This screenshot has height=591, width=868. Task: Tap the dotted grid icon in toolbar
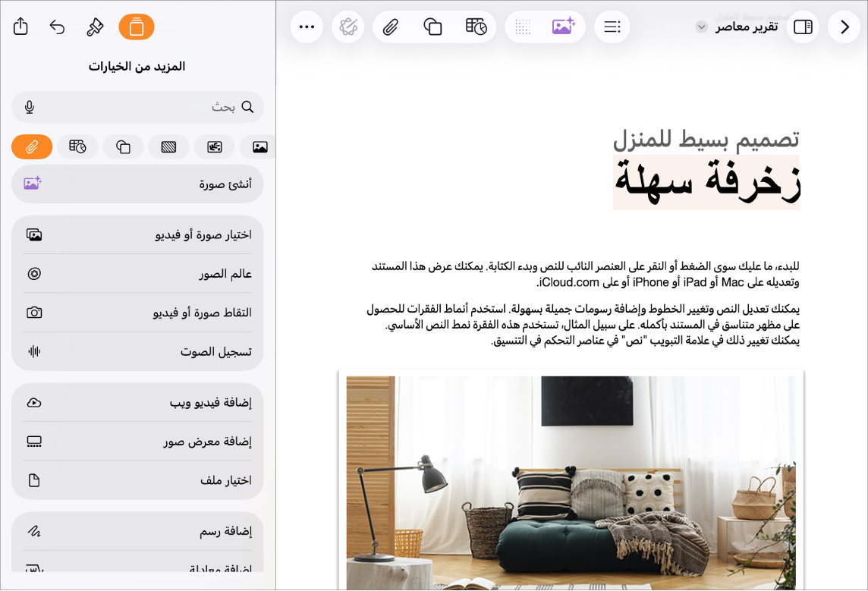point(523,27)
